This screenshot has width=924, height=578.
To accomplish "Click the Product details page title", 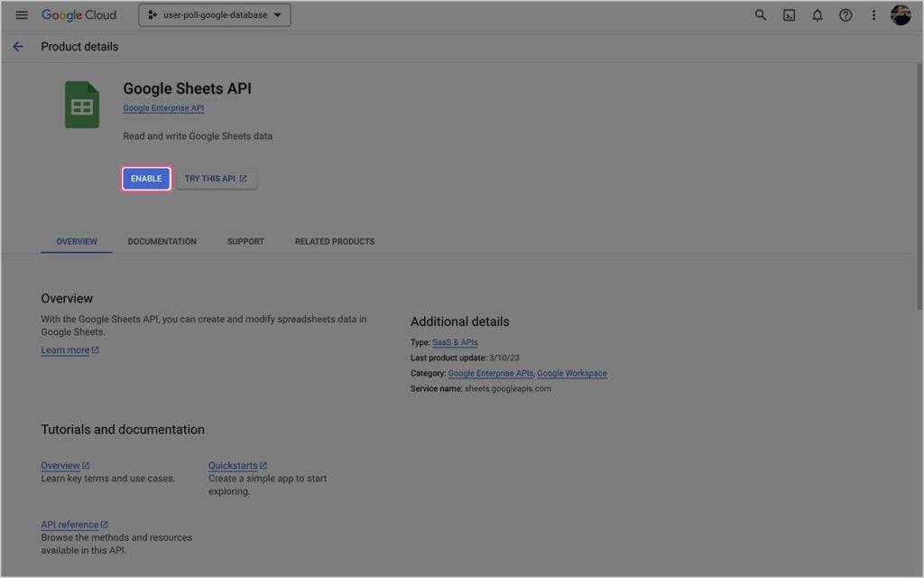I will [x=79, y=47].
